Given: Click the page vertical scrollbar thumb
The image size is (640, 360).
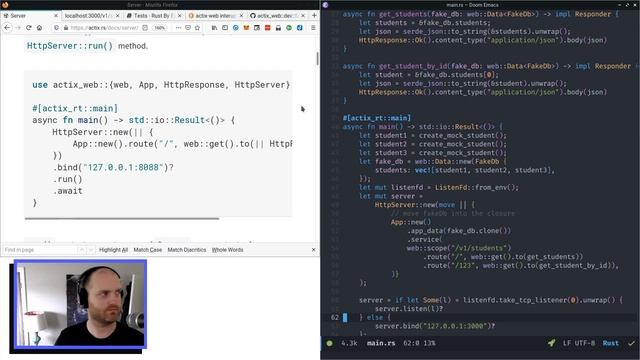Looking at the screenshot, I should 318,59.
